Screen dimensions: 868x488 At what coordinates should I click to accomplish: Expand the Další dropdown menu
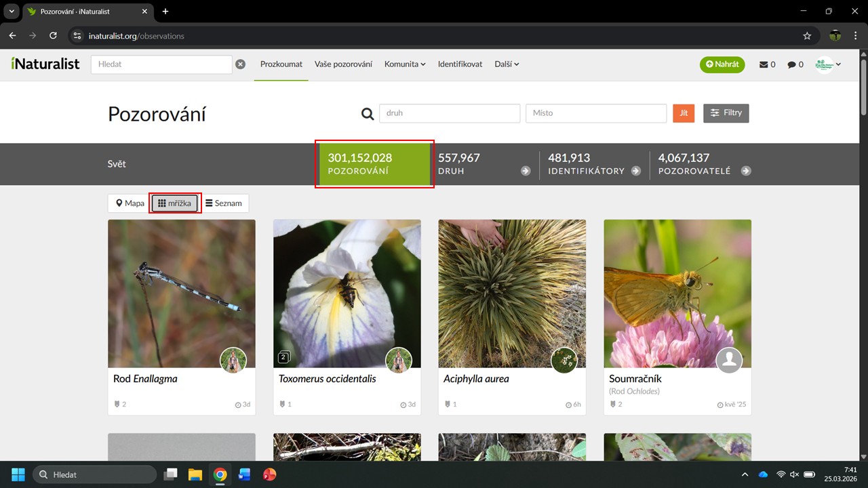pyautogui.click(x=507, y=64)
